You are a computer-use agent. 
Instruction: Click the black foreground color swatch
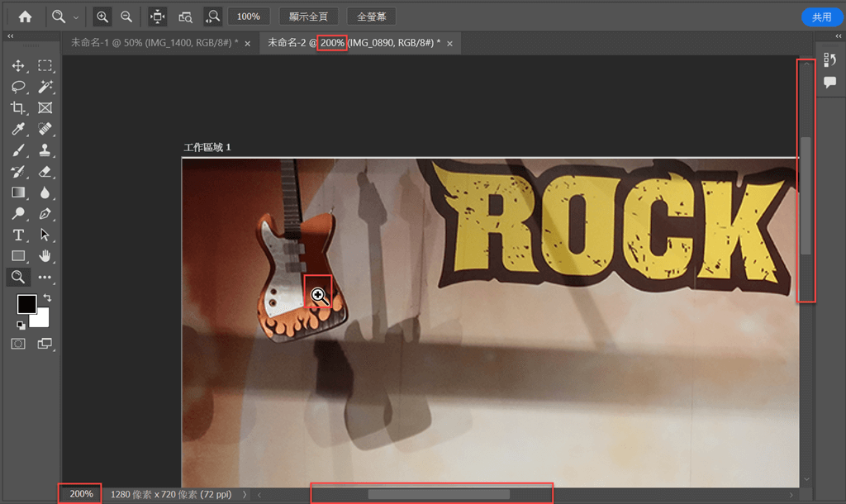pyautogui.click(x=26, y=304)
